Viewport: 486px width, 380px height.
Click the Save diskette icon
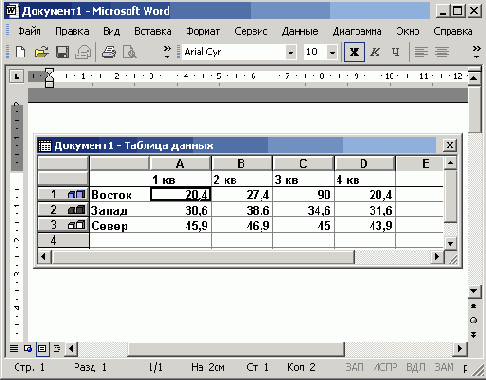62,52
